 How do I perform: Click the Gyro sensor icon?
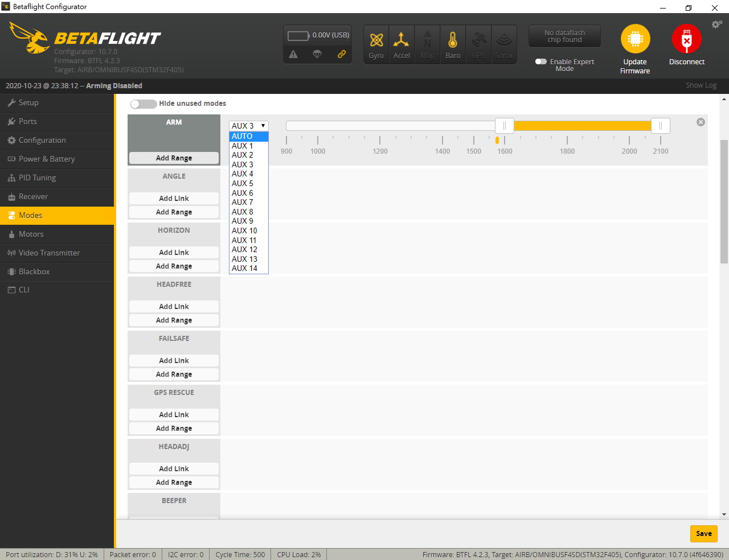click(376, 44)
